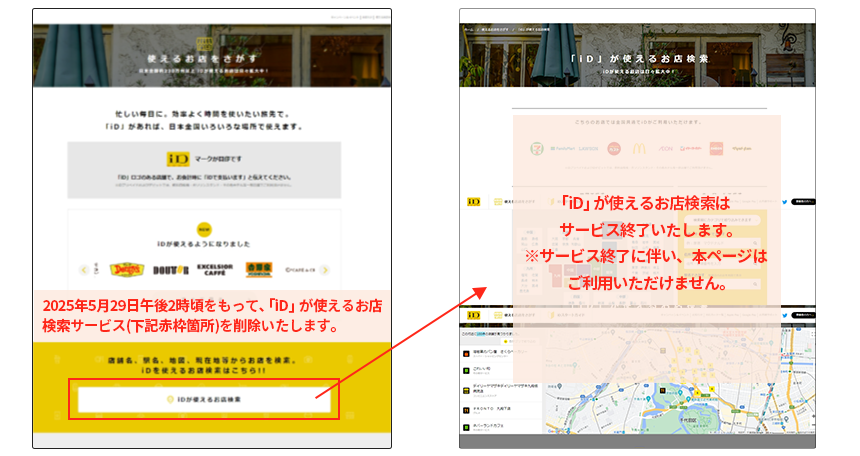The width and height of the screenshot is (860, 456).
Task: Click the black pill button in the nav bar above the region selector
Action: click(803, 202)
